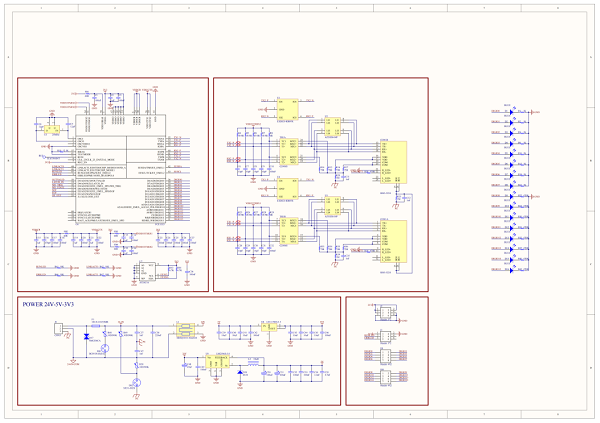Viewport: 600px width, 423px height.
Task: Select the yellow switching regulator IC
Action: click(217, 362)
